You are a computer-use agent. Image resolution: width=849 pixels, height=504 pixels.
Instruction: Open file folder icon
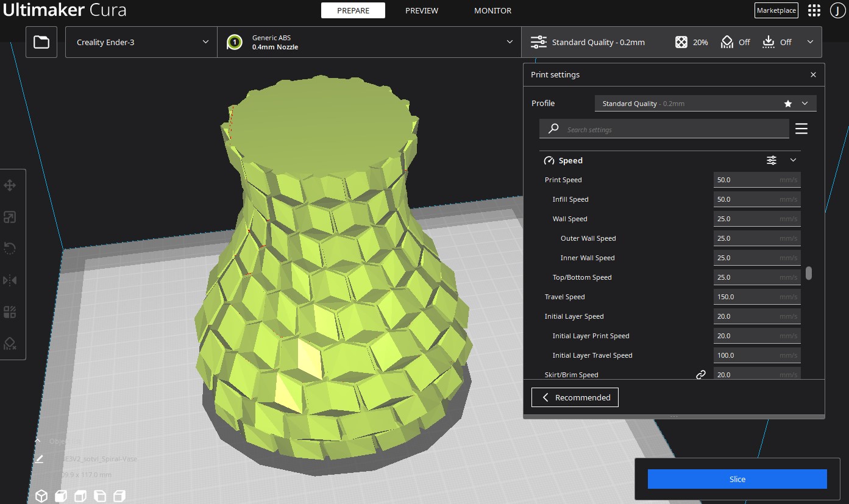[x=41, y=42]
